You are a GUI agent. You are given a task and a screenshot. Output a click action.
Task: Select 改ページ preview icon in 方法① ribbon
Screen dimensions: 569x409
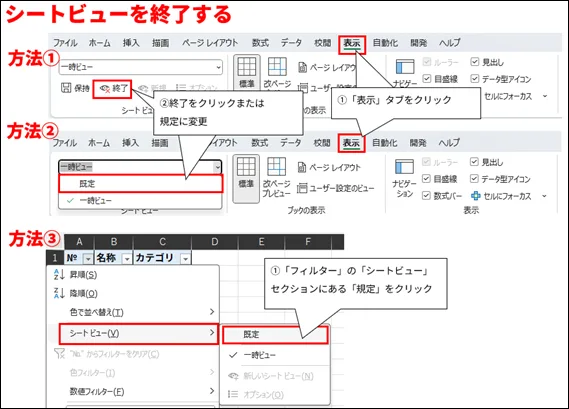[x=277, y=67]
